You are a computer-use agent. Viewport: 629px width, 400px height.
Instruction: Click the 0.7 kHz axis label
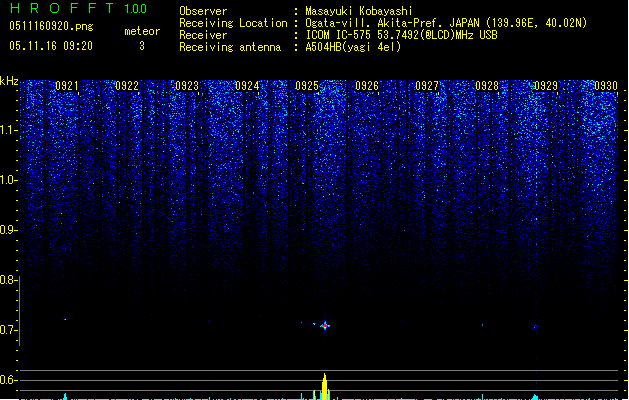click(8, 330)
